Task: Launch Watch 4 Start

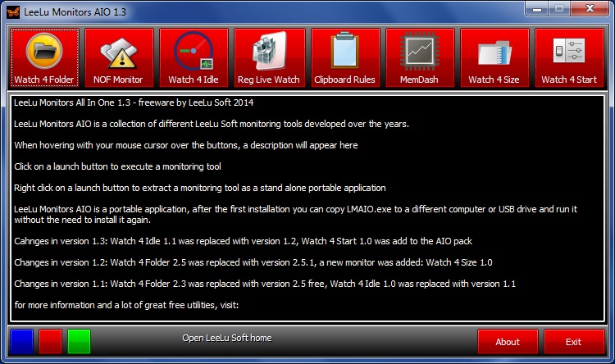Action: click(x=570, y=57)
